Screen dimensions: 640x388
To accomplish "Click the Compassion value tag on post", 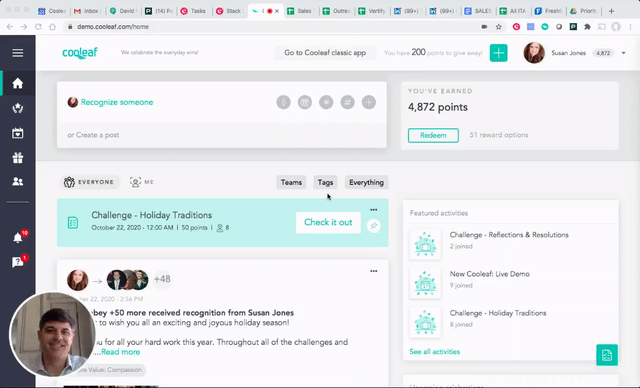I will click(109, 370).
